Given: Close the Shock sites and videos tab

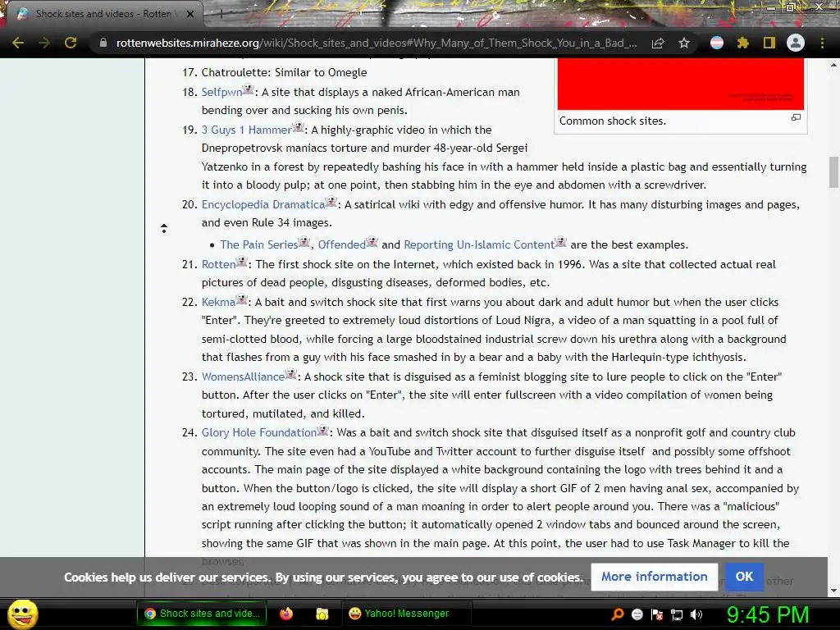Looking at the screenshot, I should tap(190, 14).
